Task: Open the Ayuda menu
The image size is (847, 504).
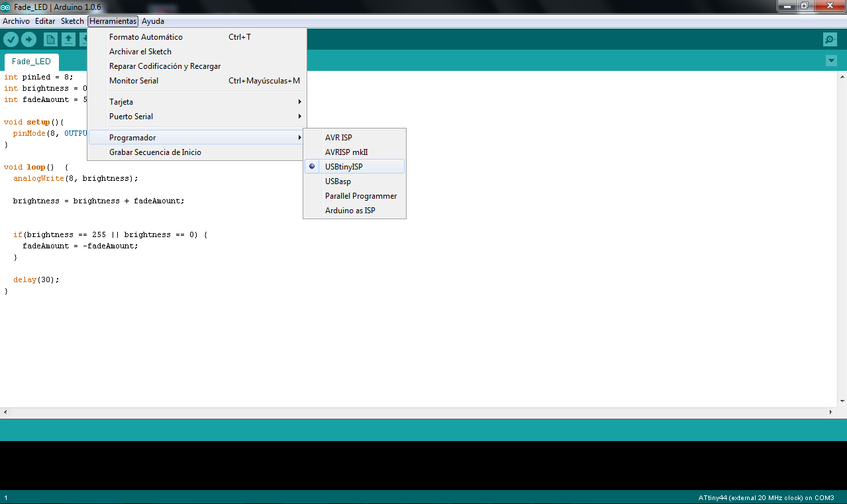Action: [x=152, y=21]
